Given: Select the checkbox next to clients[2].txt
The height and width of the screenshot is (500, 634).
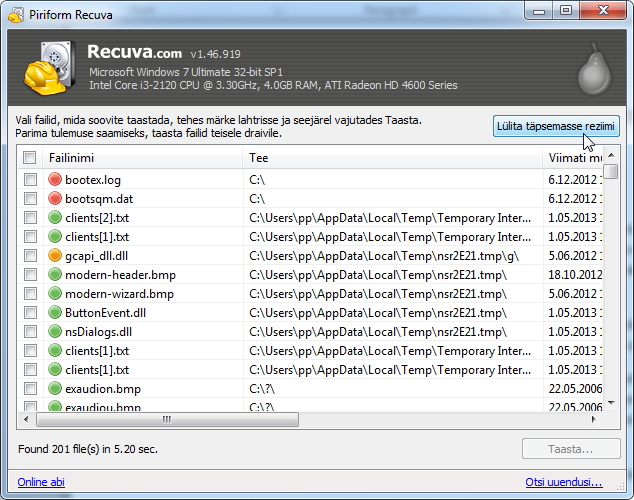Looking at the screenshot, I should coord(30,217).
